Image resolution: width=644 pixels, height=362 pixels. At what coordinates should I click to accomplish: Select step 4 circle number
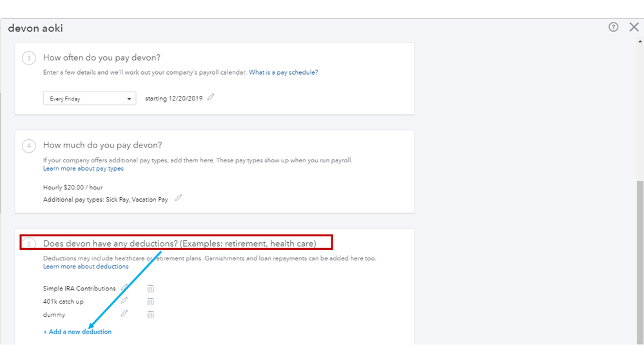29,146
